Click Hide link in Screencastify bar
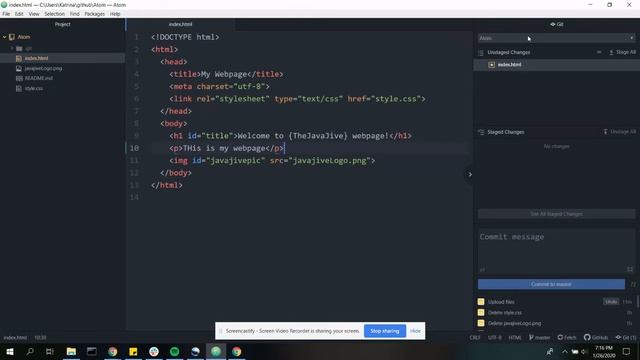The height and width of the screenshot is (360, 640). pyautogui.click(x=415, y=331)
